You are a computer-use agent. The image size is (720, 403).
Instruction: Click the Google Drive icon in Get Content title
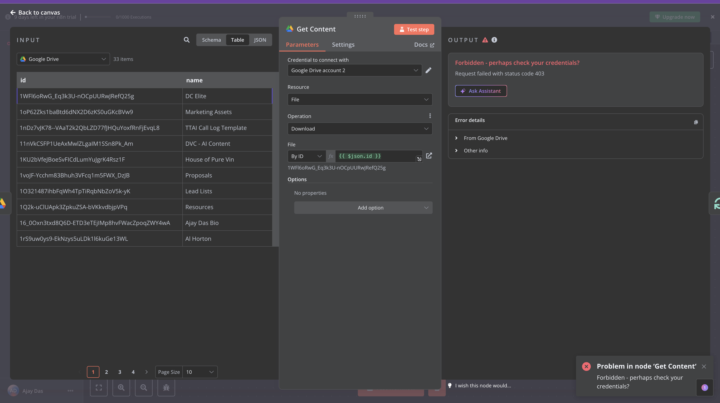point(290,29)
